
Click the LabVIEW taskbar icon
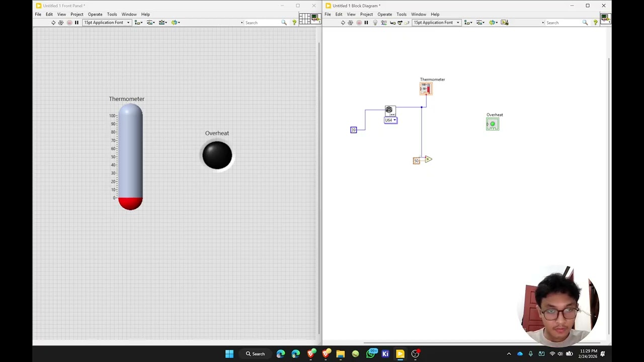[x=400, y=354]
